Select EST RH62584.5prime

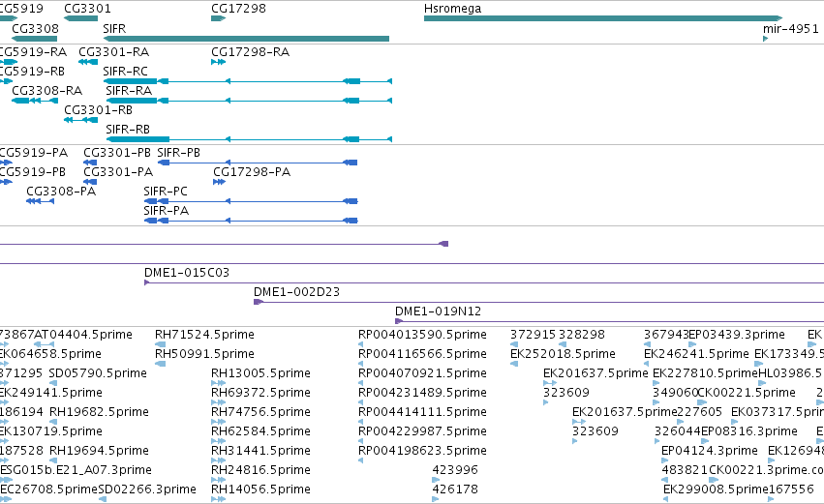260,431
